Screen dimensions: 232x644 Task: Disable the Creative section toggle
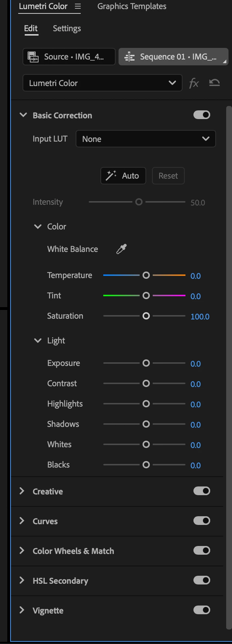[202, 491]
